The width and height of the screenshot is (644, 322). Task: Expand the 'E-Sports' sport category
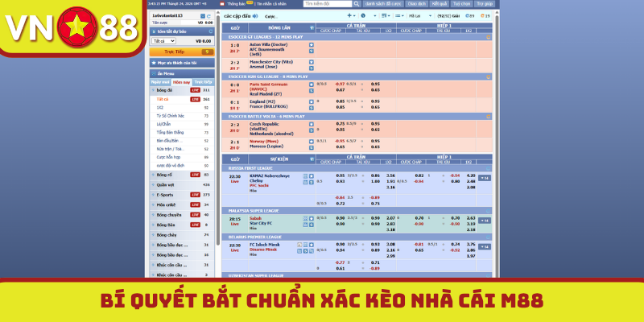coord(182,195)
